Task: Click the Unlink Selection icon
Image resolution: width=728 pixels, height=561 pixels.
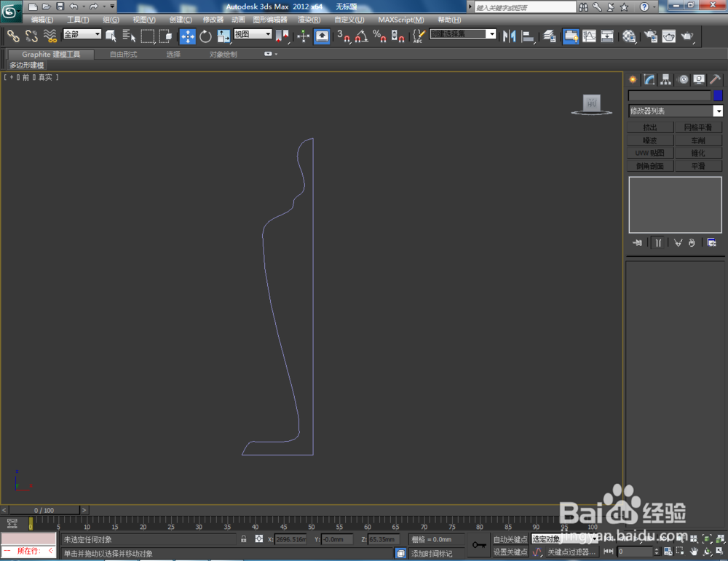Action: point(31,36)
